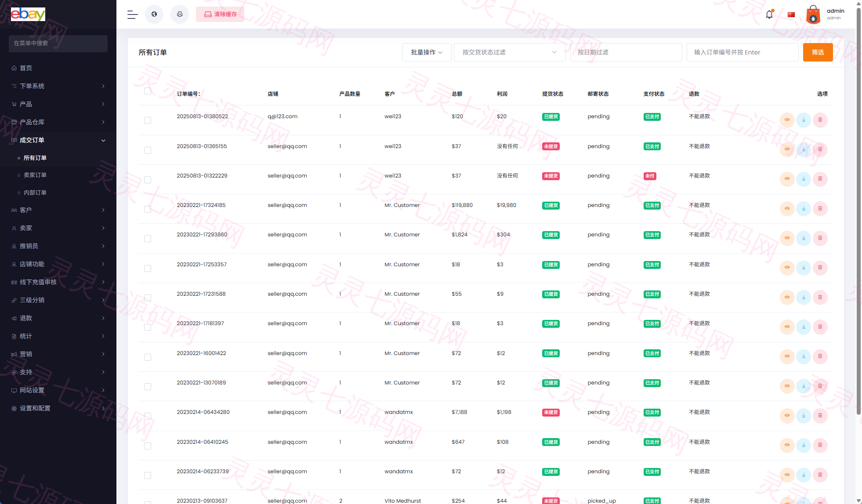Click the 清除缓存 clear cache button
This screenshot has width=862, height=504.
pyautogui.click(x=220, y=15)
